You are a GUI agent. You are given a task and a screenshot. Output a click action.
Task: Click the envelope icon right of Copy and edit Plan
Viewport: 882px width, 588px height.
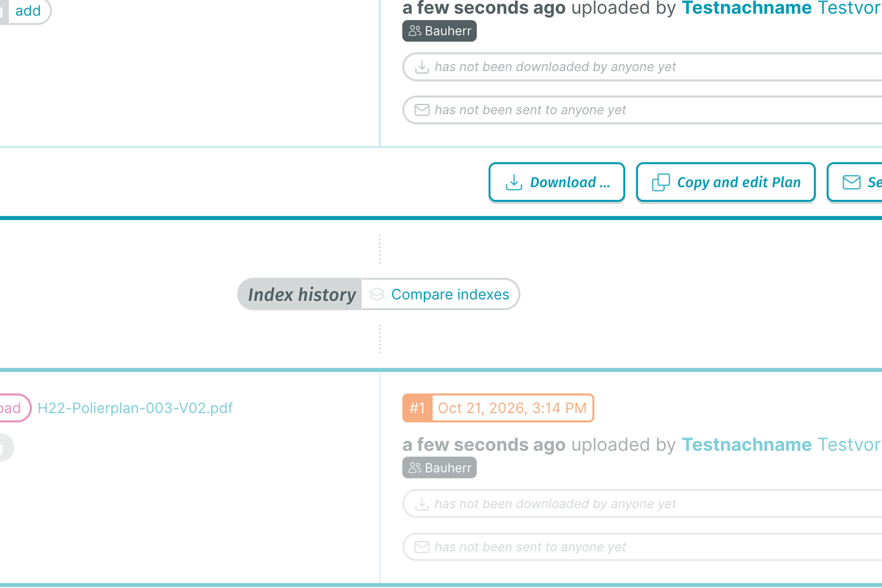[852, 183]
